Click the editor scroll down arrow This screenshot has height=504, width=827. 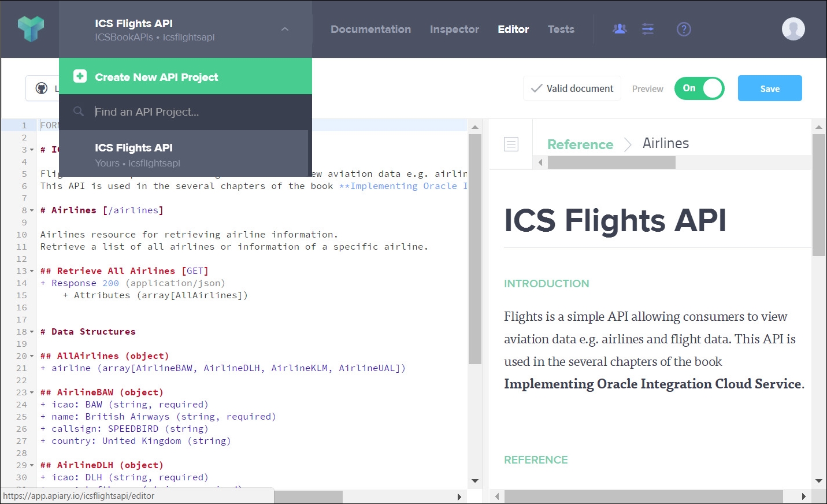tap(475, 481)
